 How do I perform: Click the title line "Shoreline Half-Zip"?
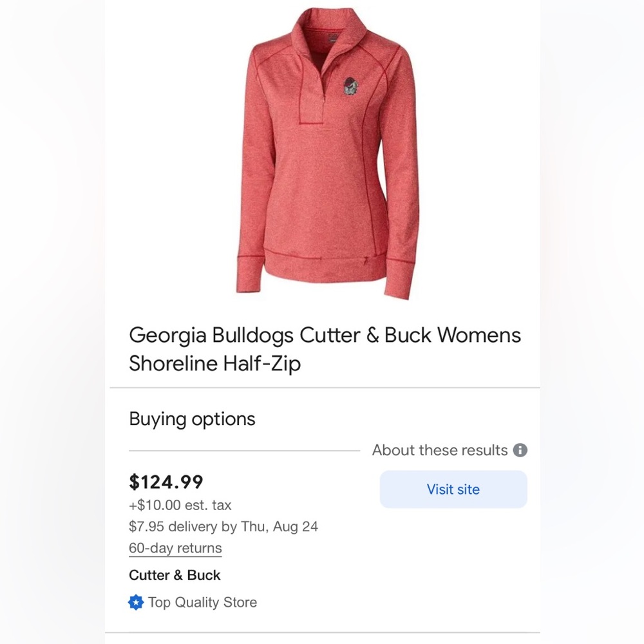(x=214, y=363)
